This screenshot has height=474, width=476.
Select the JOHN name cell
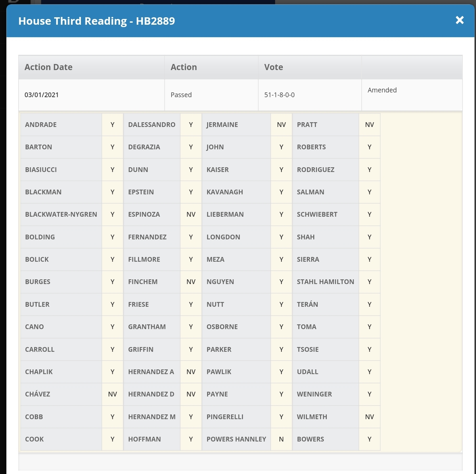coord(236,147)
